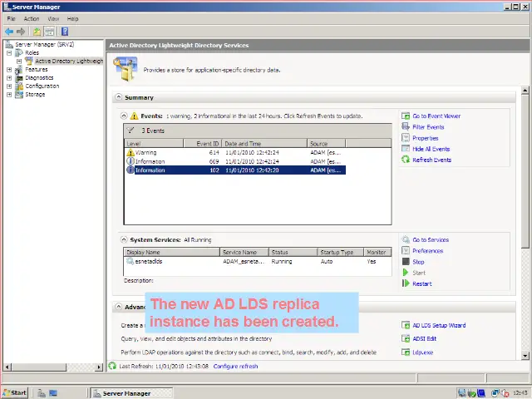
Task: Click the Start service play icon
Action: (406, 273)
